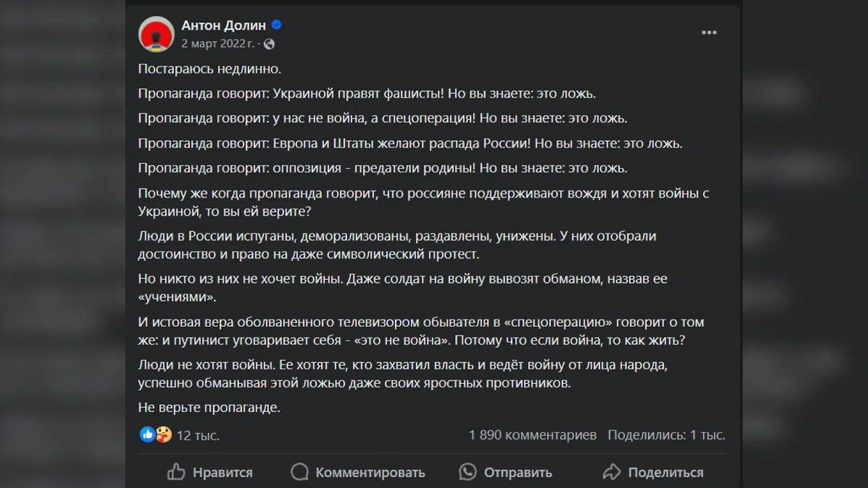Select the Нравится thumbs-up icon
Screen dimensions: 868x488
click(x=176, y=472)
